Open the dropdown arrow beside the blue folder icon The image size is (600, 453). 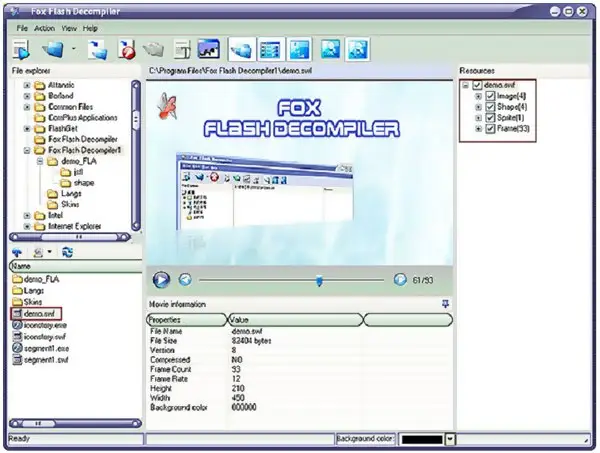[73, 49]
